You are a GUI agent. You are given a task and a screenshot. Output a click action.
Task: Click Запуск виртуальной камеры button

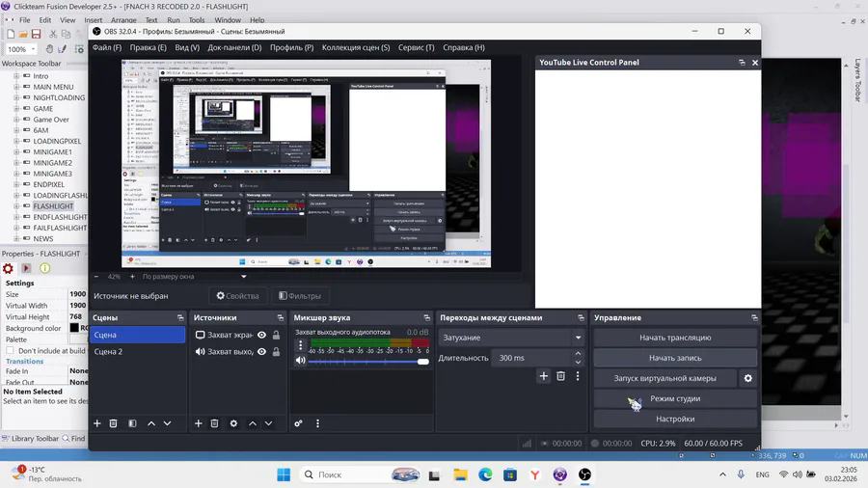(x=665, y=378)
